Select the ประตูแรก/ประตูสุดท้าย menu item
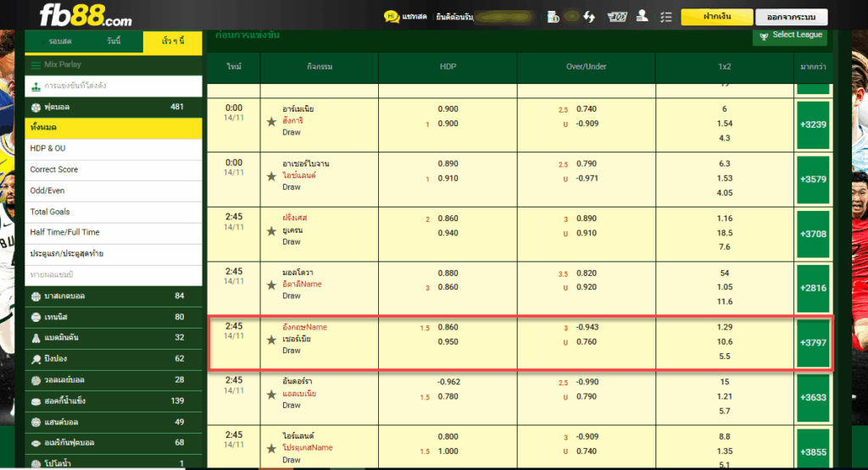Viewport: 868px width, 470px height. 114,254
